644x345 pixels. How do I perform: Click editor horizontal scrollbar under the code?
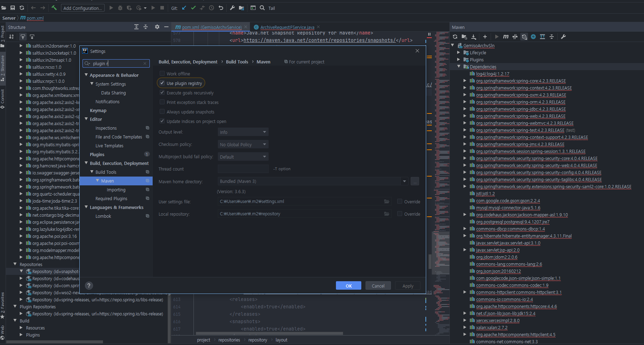click(x=270, y=333)
